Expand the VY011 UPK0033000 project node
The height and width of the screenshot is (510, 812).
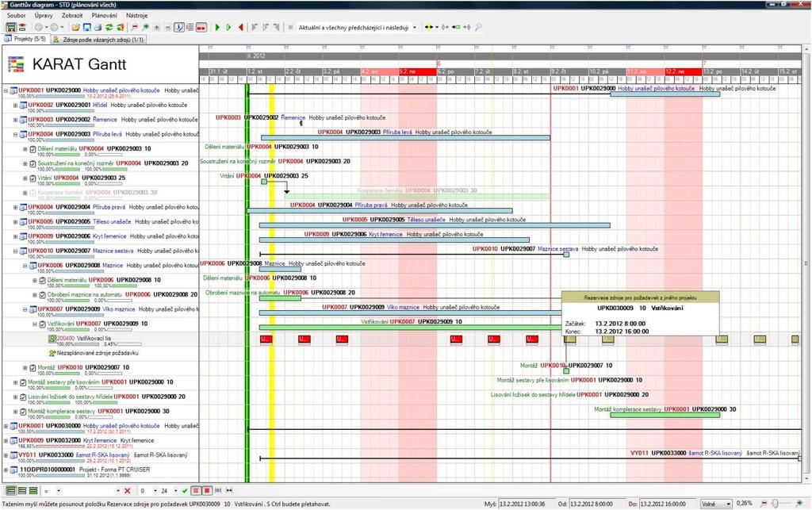(6, 455)
